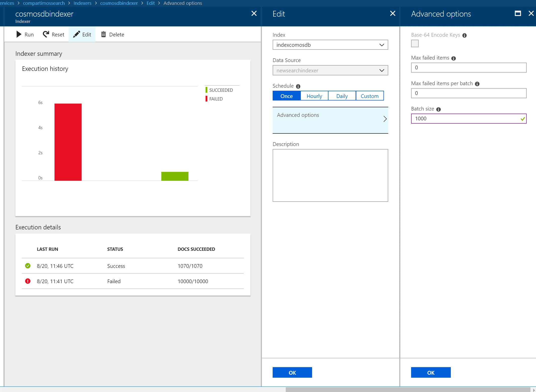
Task: Click the Failed status text
Action: [114, 281]
